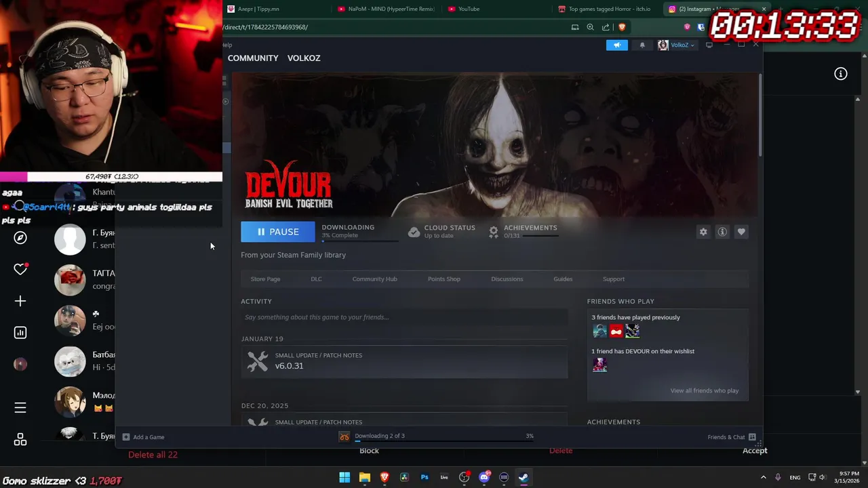Pause the DEVOUR download
868x488 pixels.
[278, 232]
